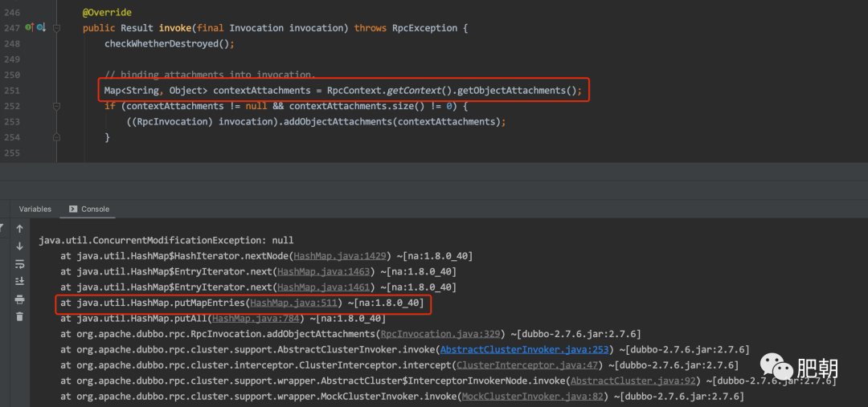Click the checkWhetherDestroyed() call
Screen dimensions: 868x407
[170, 43]
